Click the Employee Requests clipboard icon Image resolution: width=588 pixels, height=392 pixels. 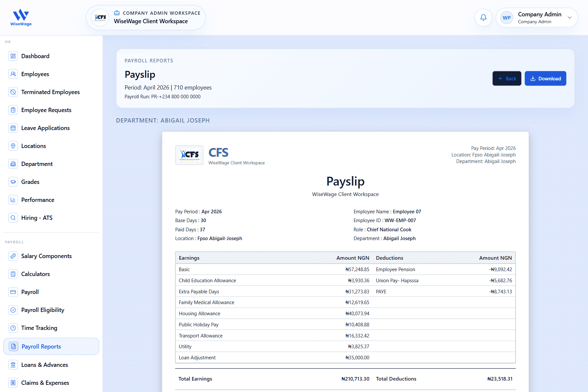click(13, 110)
